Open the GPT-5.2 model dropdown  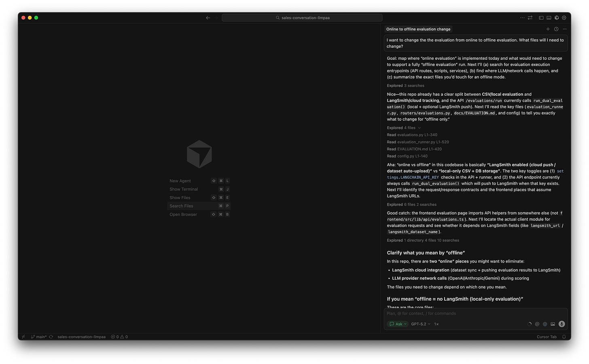coord(421,324)
